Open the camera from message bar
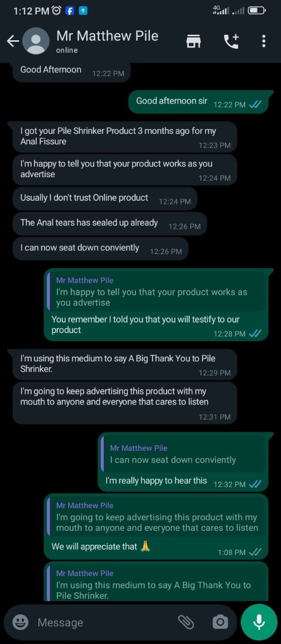Viewport: 281px width, 644px height. tap(220, 622)
